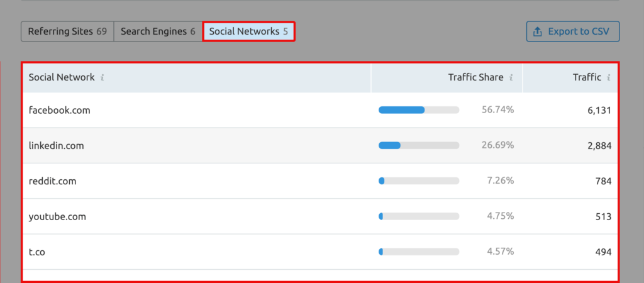Click info icon beside Traffic column header

pos(609,78)
